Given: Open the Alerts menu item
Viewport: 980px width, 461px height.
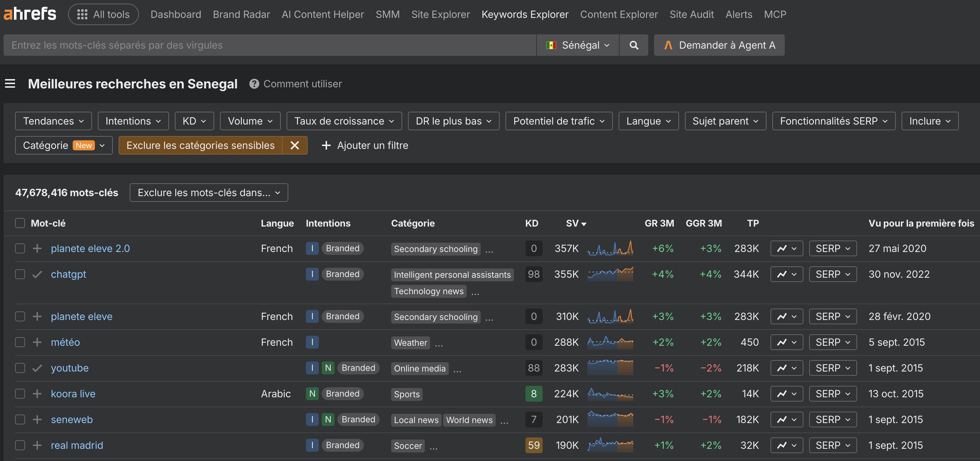Looking at the screenshot, I should tap(739, 14).
